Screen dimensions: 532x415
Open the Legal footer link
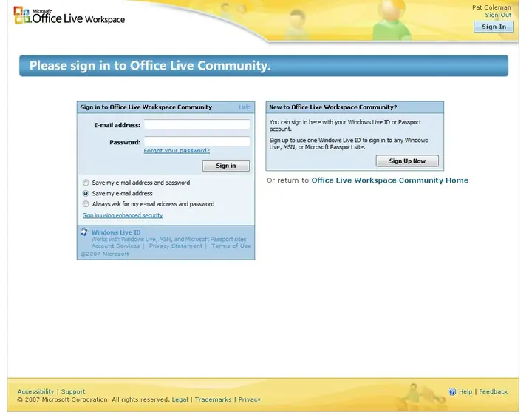pos(180,399)
